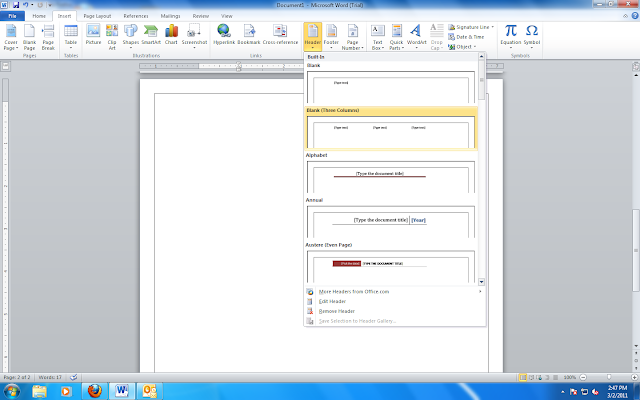Click the Words: 17 count in status bar
Image resolution: width=640 pixels, height=400 pixels.
click(50, 378)
